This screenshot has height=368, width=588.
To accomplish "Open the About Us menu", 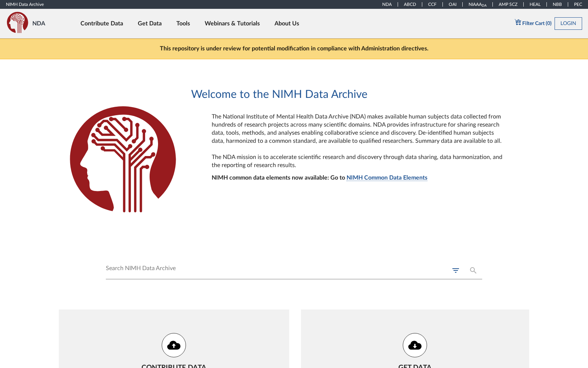I will pyautogui.click(x=287, y=23).
